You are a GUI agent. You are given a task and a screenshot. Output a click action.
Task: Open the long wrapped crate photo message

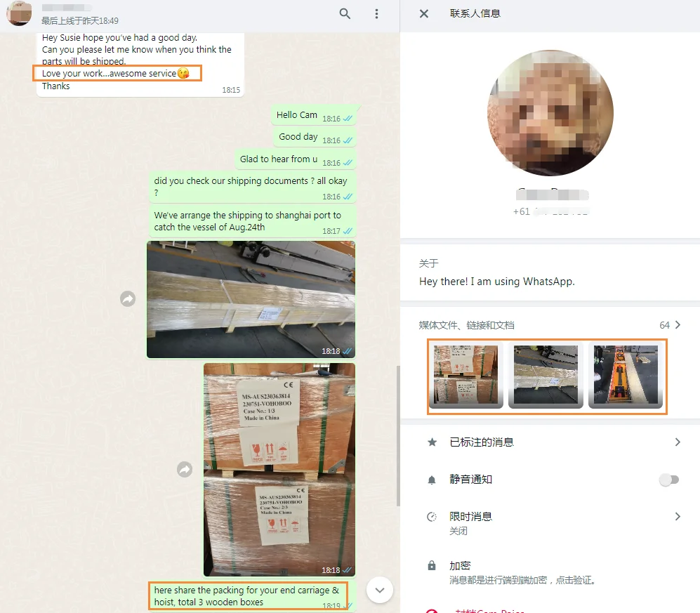click(x=251, y=300)
